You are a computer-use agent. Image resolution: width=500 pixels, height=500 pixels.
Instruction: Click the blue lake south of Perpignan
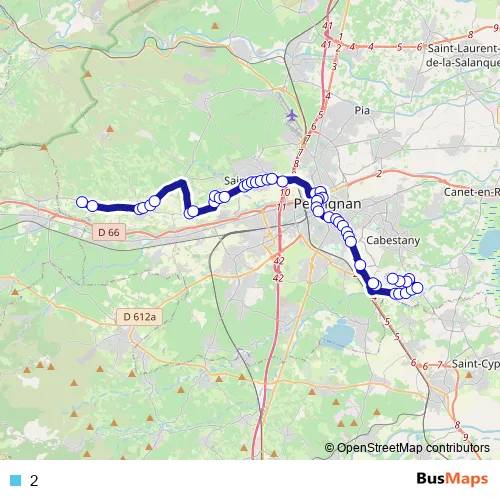[337, 334]
